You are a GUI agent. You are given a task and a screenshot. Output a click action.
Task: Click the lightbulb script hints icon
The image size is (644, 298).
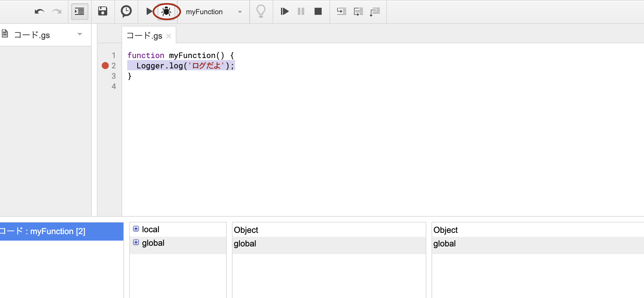click(261, 12)
